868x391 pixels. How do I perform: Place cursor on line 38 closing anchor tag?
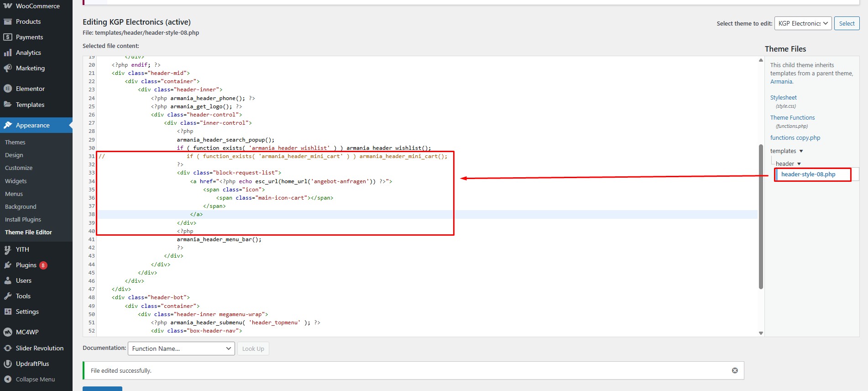pyautogui.click(x=196, y=215)
